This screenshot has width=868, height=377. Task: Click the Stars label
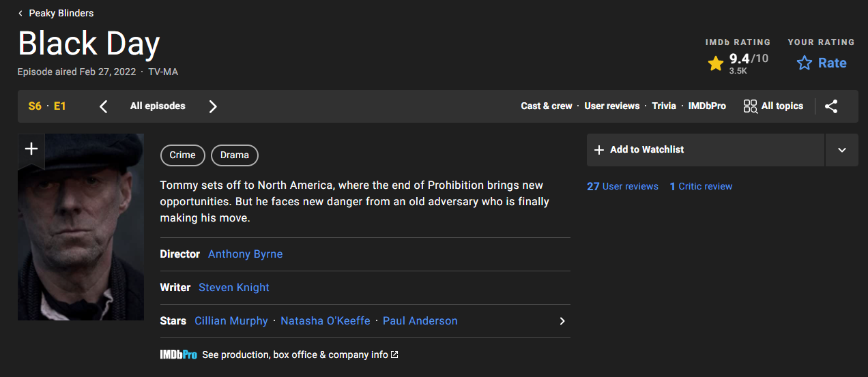[173, 321]
